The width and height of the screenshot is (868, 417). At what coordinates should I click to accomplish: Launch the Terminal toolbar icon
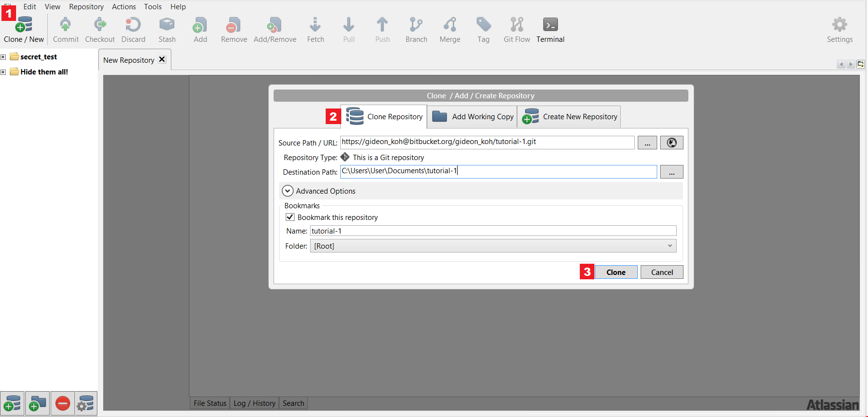pos(551,30)
